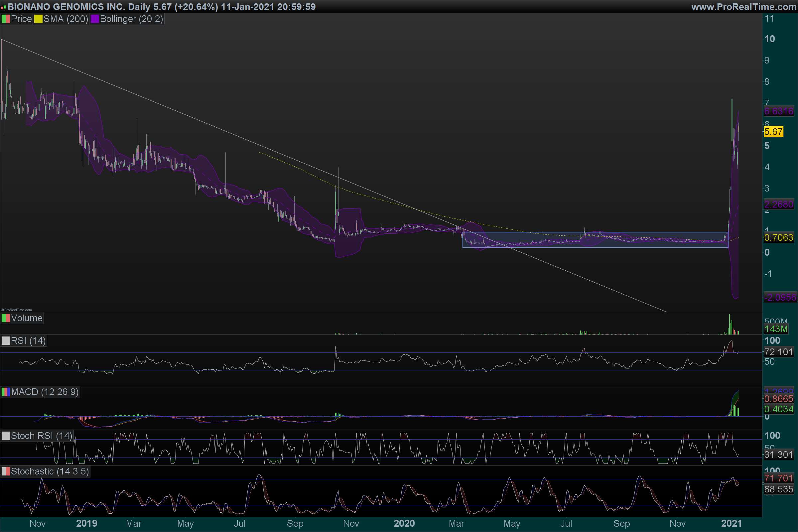Select the Bollinger (20 2) legend label
This screenshot has width=798, height=532.
coord(131,19)
